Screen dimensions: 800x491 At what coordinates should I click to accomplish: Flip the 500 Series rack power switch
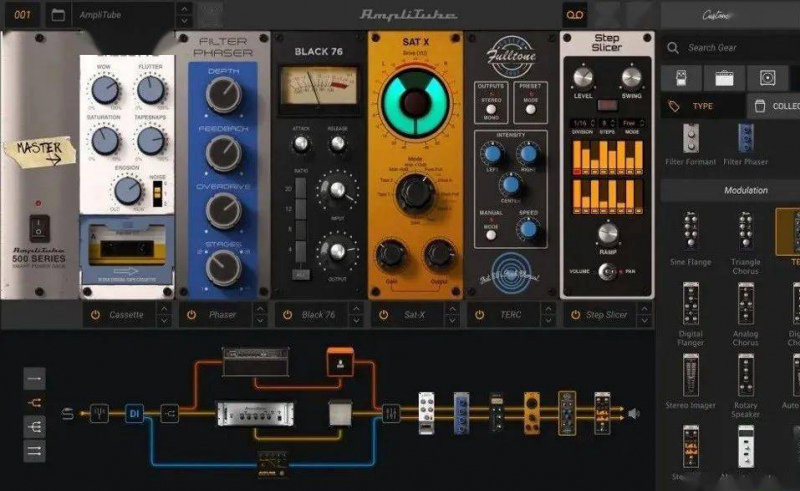coord(39,226)
